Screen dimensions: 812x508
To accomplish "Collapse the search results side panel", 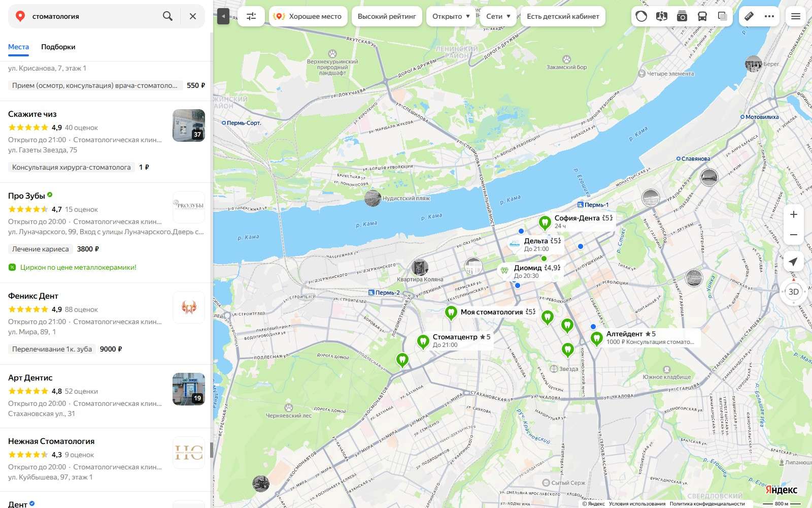I will click(x=223, y=16).
